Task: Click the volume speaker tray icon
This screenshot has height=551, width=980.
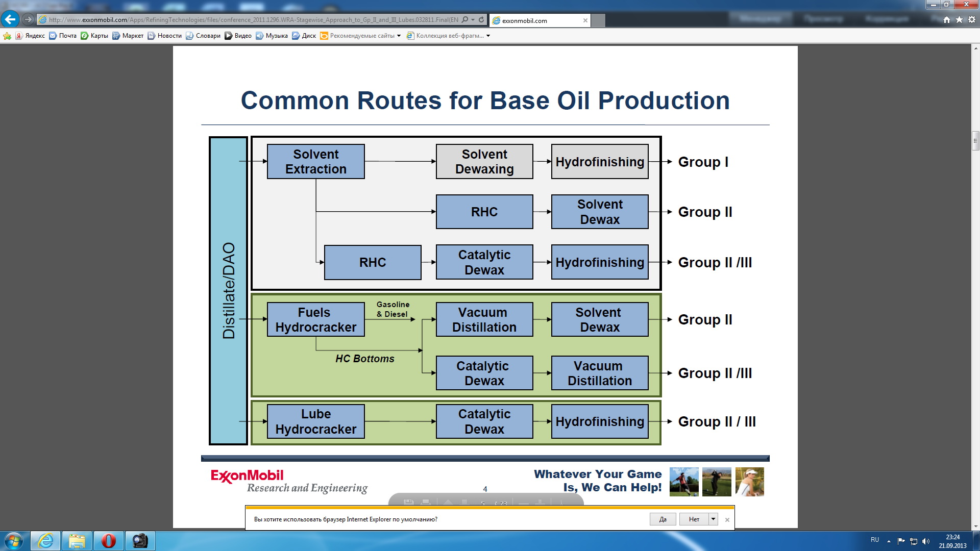Action: pyautogui.click(x=926, y=541)
